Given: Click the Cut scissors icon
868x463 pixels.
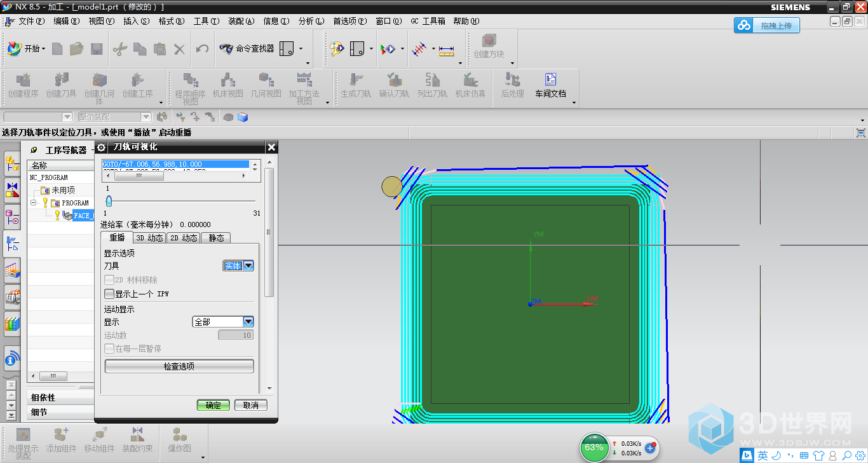Looking at the screenshot, I should click(120, 48).
